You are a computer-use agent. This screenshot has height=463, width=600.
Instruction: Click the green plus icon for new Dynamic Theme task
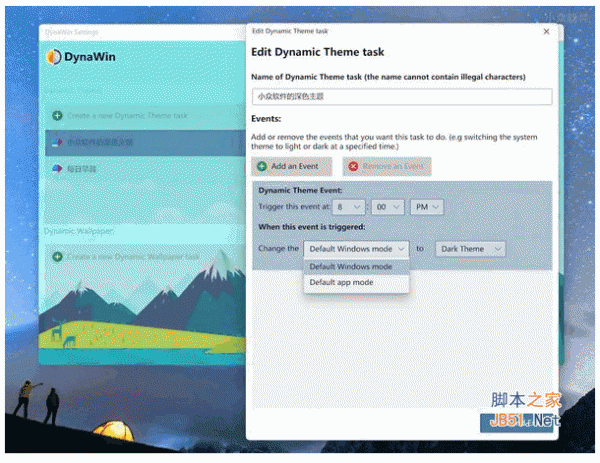click(56, 115)
